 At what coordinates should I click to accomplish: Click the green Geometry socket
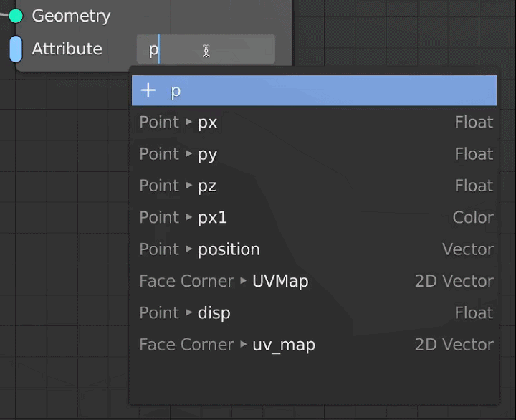[x=16, y=16]
